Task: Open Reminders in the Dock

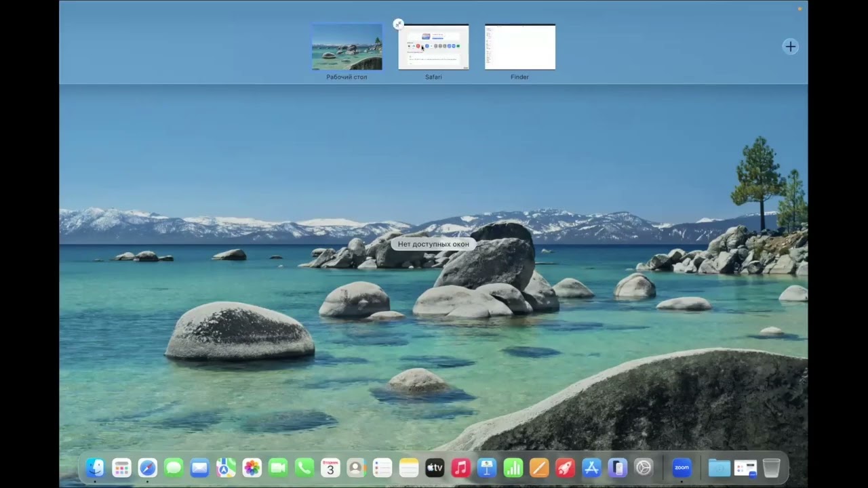Action: pyautogui.click(x=382, y=468)
